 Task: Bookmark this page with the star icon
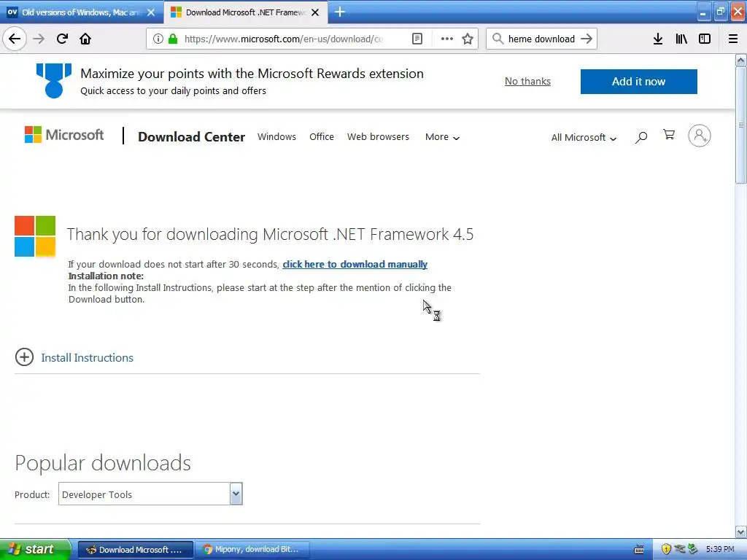[x=468, y=39]
